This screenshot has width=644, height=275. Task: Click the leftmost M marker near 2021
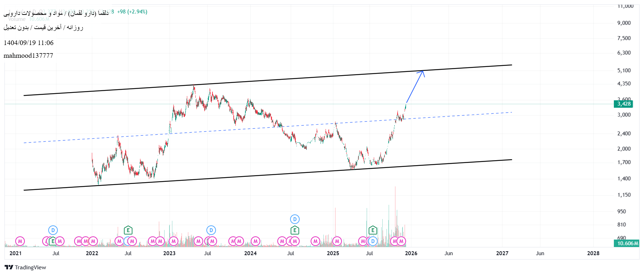click(x=20, y=241)
